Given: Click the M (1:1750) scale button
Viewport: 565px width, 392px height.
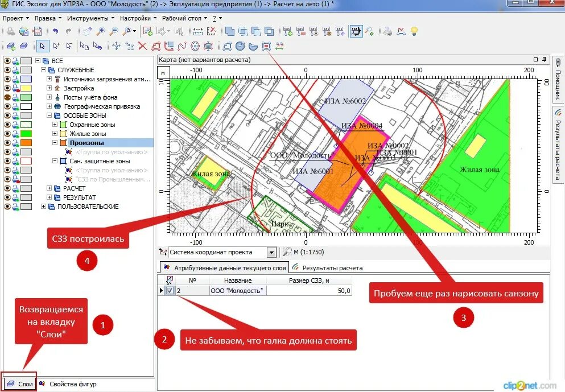Looking at the screenshot, I should pos(303,252).
